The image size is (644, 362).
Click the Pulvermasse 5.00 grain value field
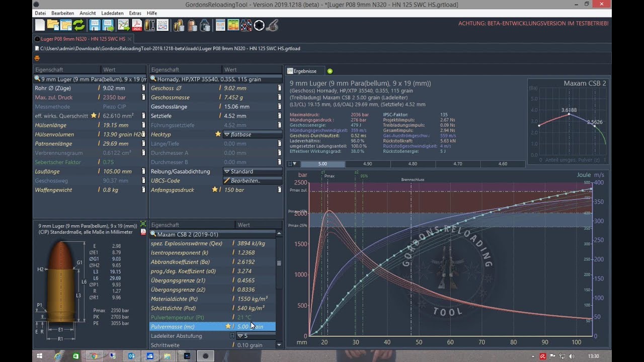tap(256, 326)
